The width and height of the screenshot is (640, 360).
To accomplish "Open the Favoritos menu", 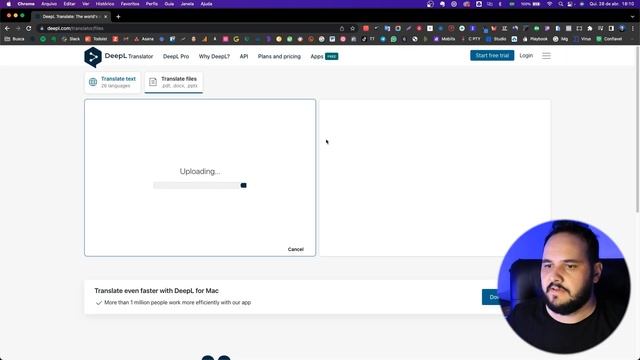I will tap(130, 4).
